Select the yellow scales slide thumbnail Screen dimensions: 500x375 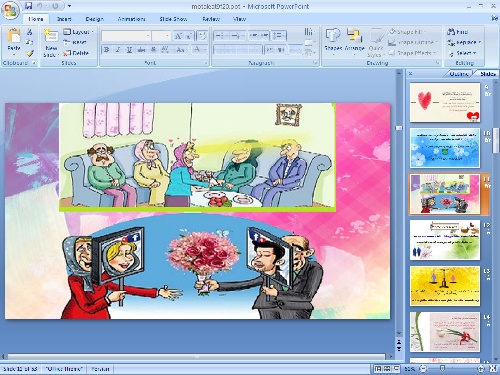click(x=445, y=286)
